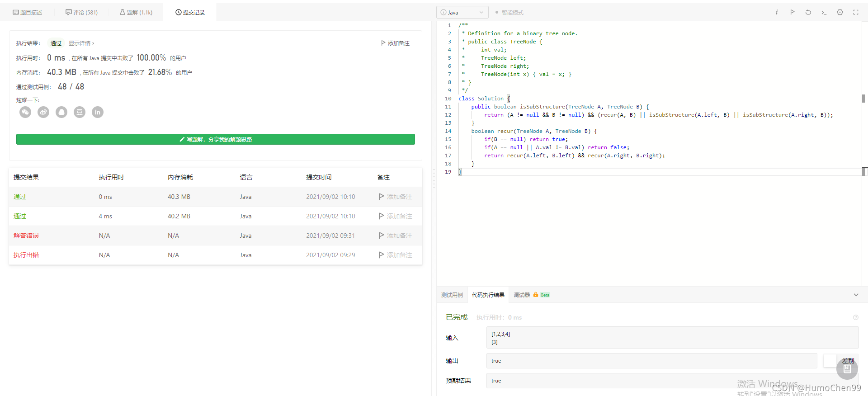Click the 预期结果 true expected field
Viewport: 868px width, 396px height.
click(x=672, y=381)
